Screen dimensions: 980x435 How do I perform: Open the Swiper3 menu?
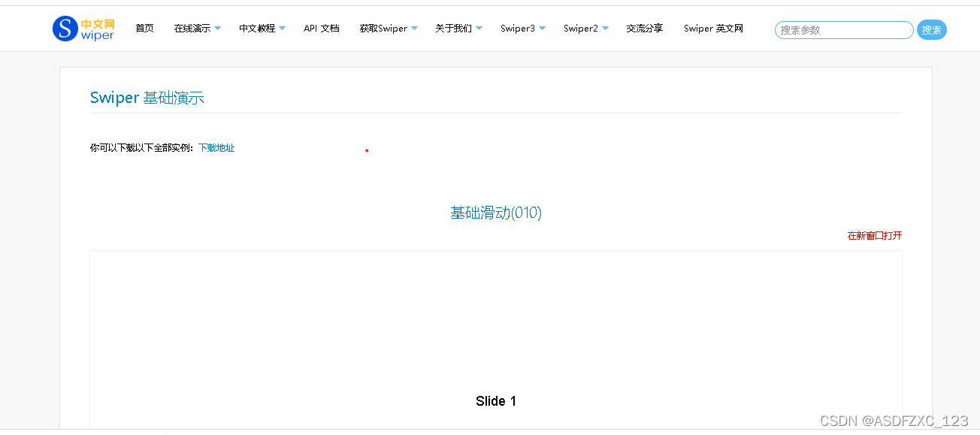tap(518, 29)
